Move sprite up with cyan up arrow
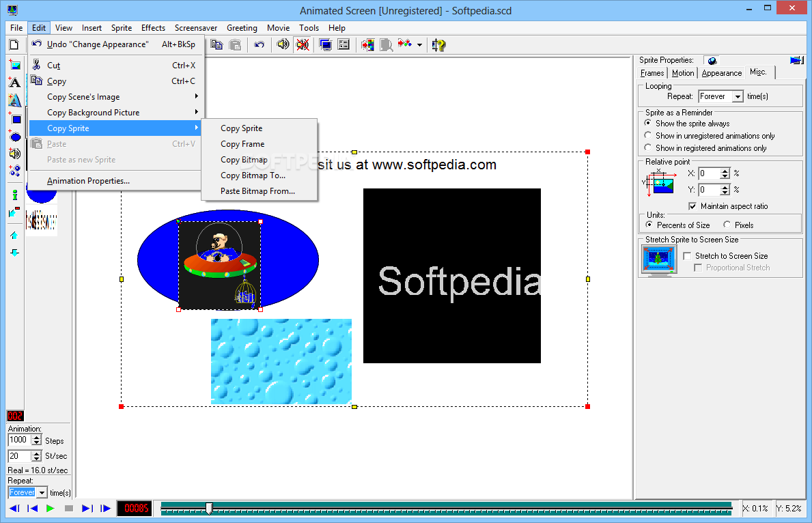This screenshot has height=523, width=812. pos(14,235)
